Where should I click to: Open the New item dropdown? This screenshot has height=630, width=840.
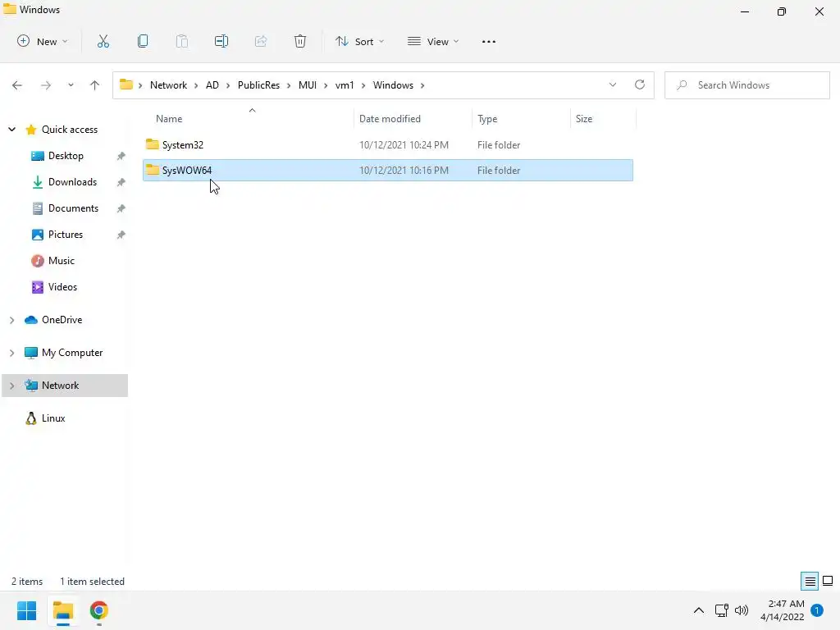[x=43, y=41]
